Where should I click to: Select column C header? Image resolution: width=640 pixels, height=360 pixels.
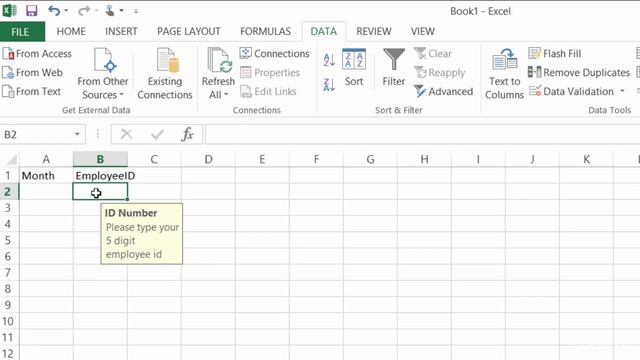click(x=154, y=159)
